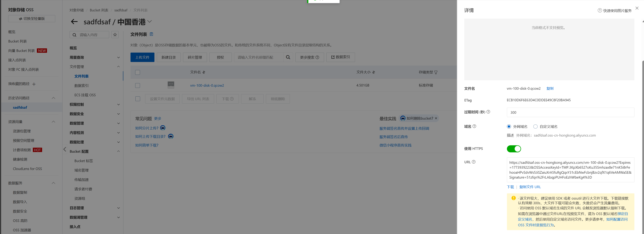Open the region dropdown beside 中国香港
The height and width of the screenshot is (234, 644).
click(x=150, y=22)
